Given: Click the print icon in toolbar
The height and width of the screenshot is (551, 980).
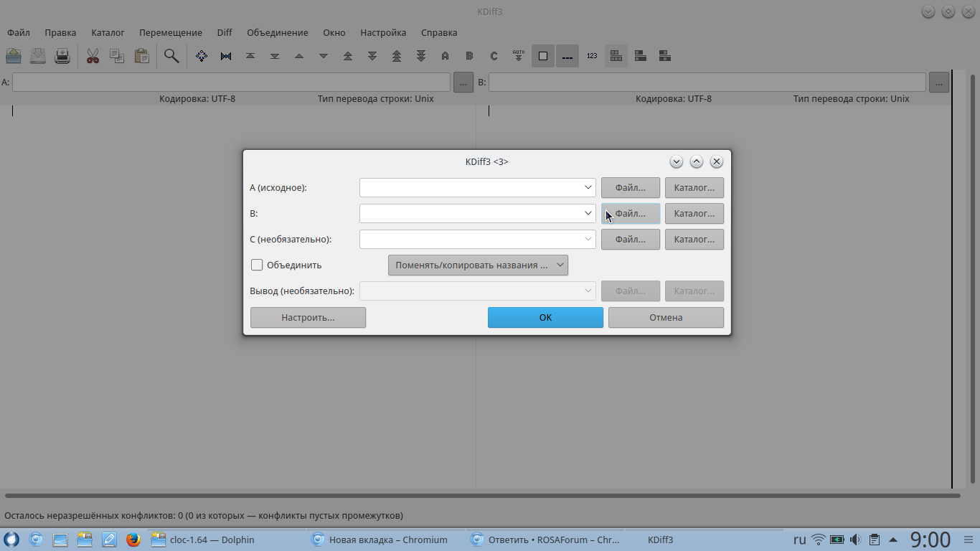Looking at the screenshot, I should point(62,56).
